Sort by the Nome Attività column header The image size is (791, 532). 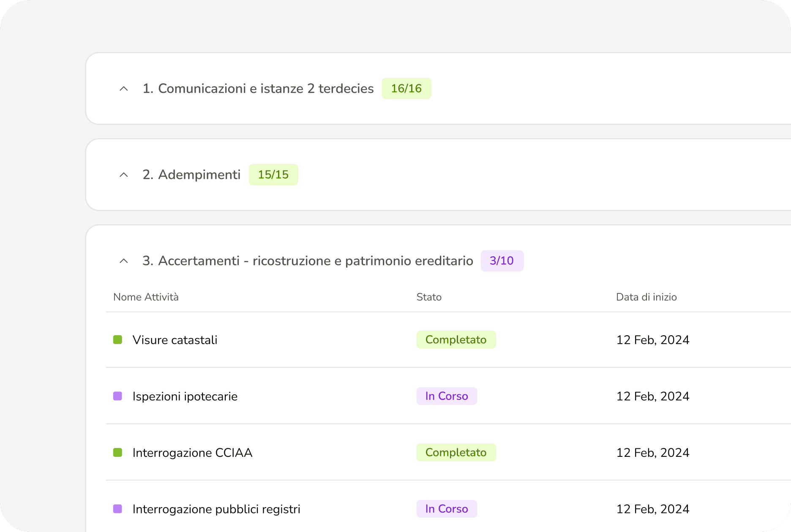click(x=146, y=297)
